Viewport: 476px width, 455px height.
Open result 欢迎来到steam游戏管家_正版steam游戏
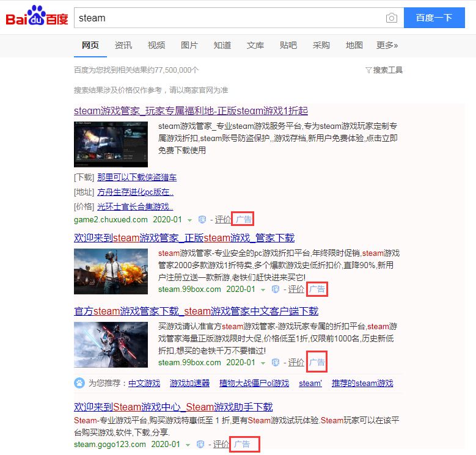point(185,238)
